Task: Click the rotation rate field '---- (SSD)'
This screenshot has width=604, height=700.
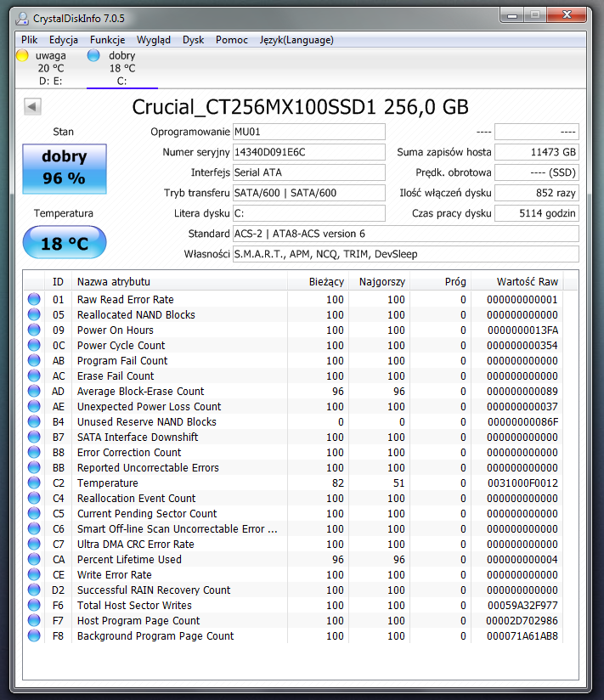Action: point(537,172)
